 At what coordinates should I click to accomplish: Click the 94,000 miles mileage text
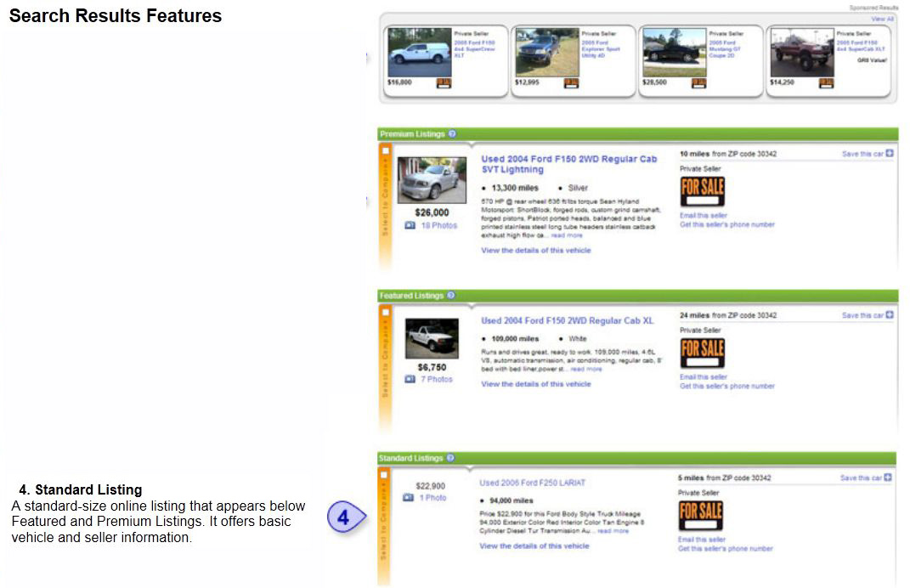512,500
